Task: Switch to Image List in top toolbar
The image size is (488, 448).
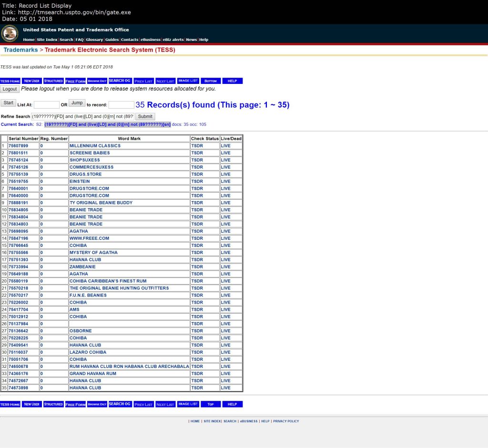Action: coord(188,81)
